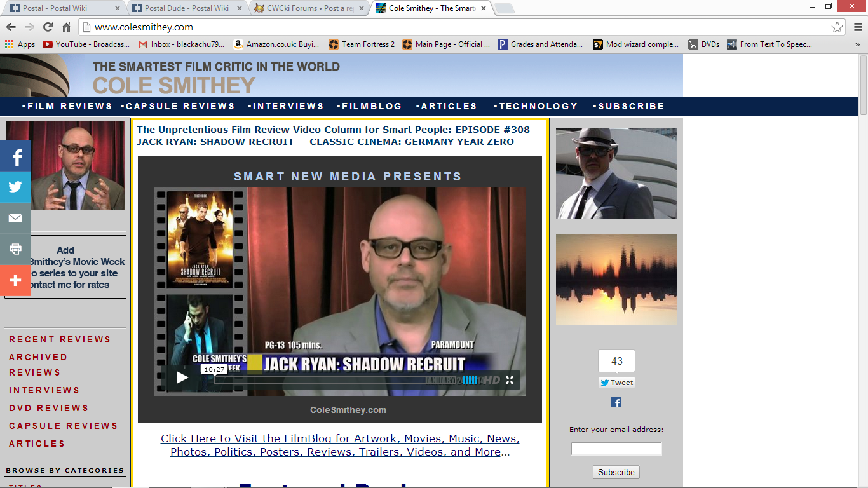Click the COLE SMITHEY site header title

[x=173, y=86]
